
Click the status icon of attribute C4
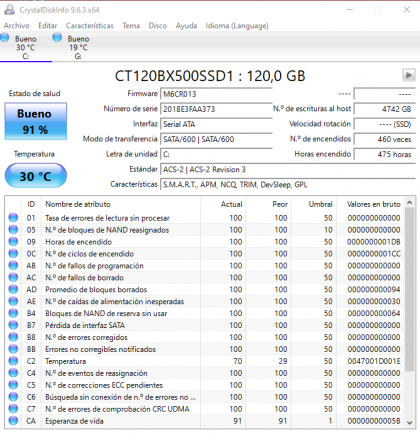click(13, 373)
